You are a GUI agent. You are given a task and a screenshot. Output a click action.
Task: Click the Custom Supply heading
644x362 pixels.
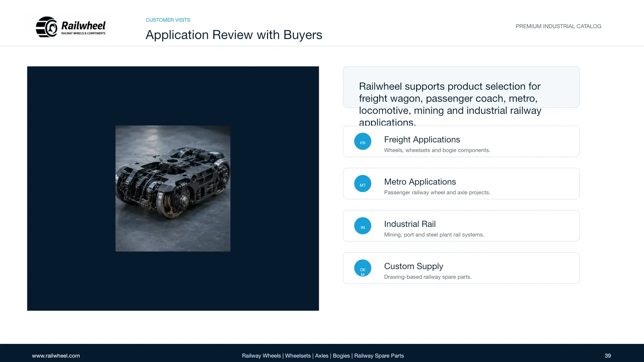413,266
